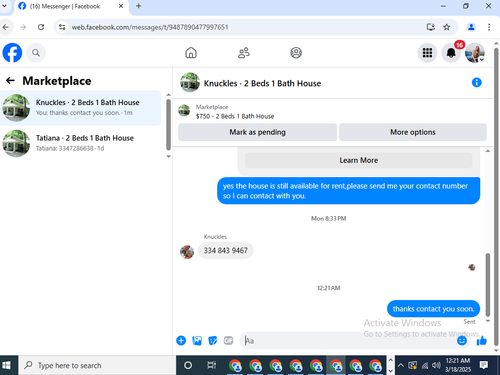Image resolution: width=500 pixels, height=375 pixels.
Task: Open new tab plus button
Action: (x=139, y=6)
